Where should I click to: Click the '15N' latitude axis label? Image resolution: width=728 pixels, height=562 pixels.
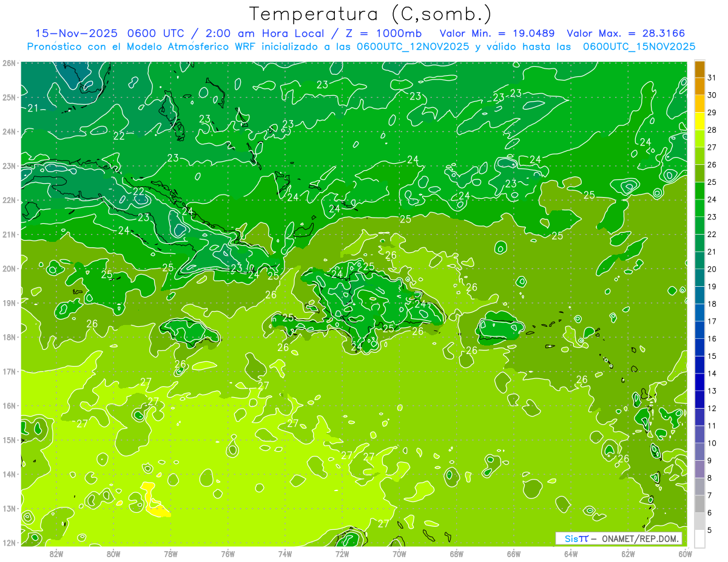[9, 440]
